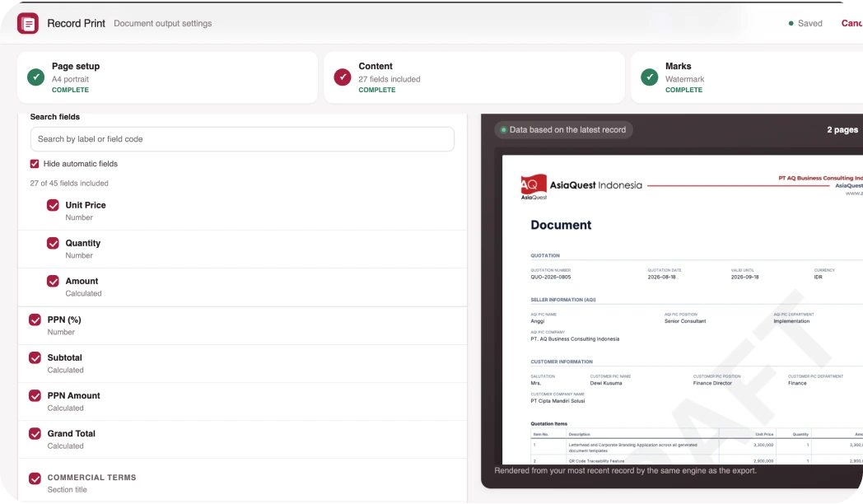Click the Marks step checkmark icon
Screen dimensions: 863x504
pyautogui.click(x=650, y=77)
